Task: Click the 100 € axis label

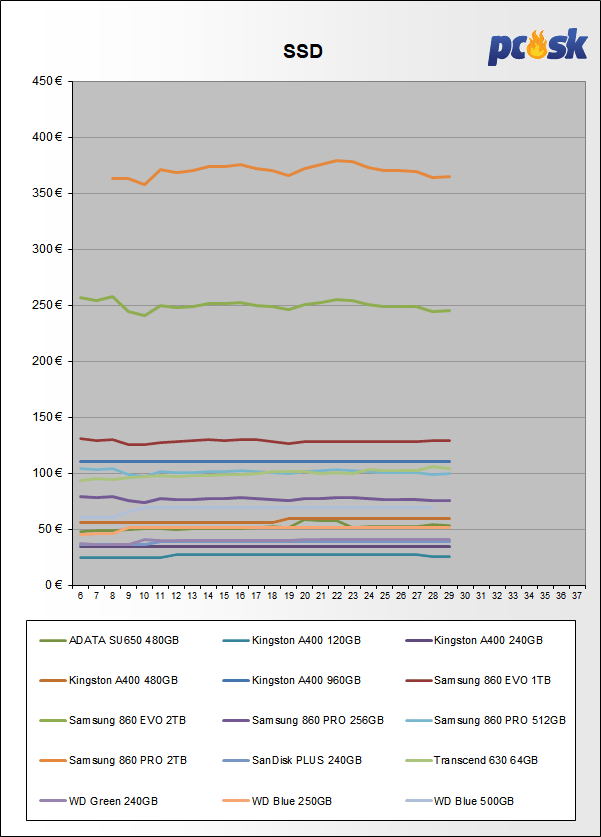Action: [x=47, y=473]
